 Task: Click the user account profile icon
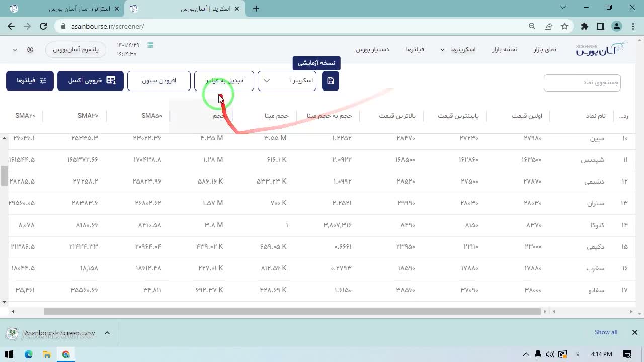point(30,50)
